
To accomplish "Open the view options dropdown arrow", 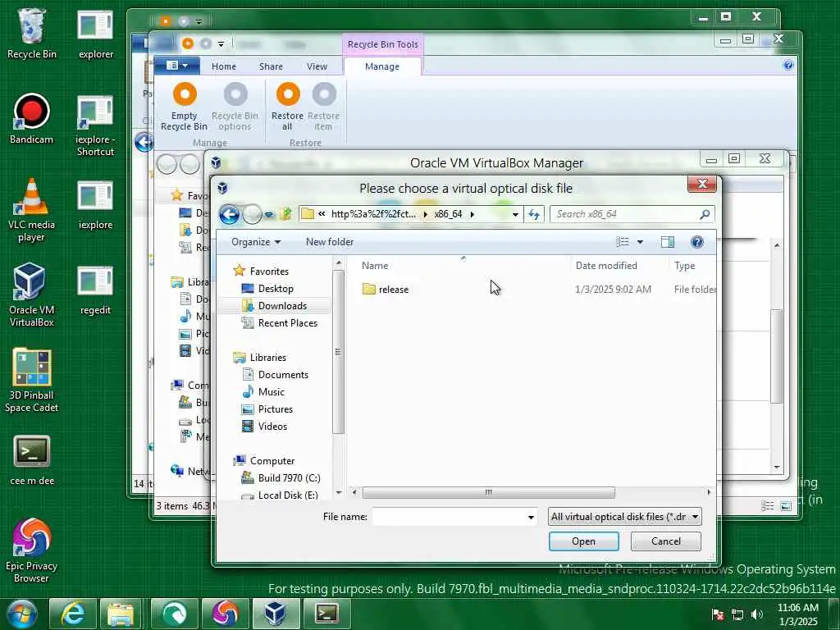I will (640, 242).
